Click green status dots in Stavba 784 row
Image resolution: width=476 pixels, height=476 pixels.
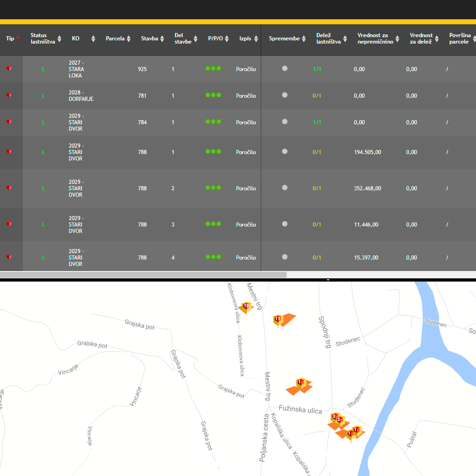click(213, 122)
